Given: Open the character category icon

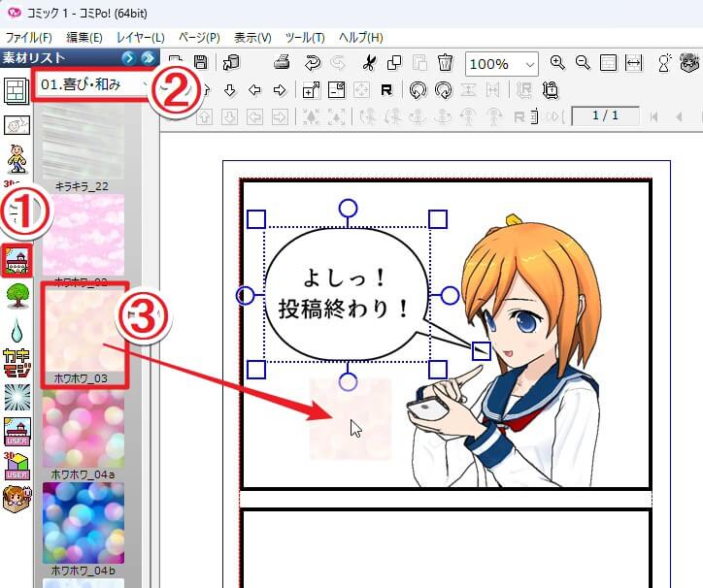Looking at the screenshot, I should pyautogui.click(x=17, y=159).
